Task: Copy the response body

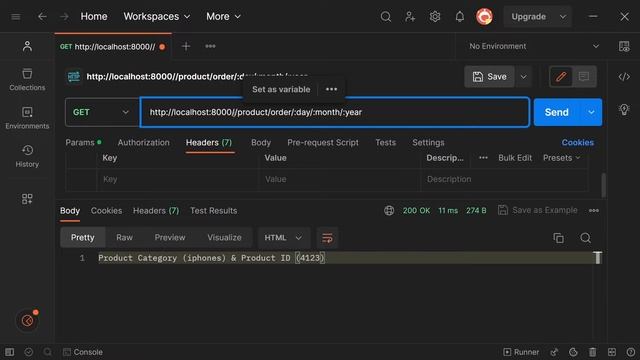Action: pos(558,238)
